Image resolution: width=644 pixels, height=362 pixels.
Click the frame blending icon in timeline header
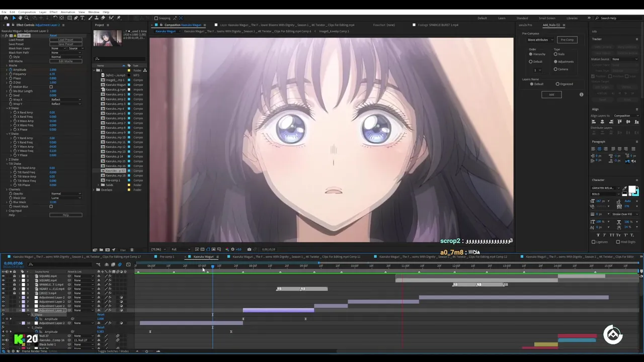tap(113, 264)
